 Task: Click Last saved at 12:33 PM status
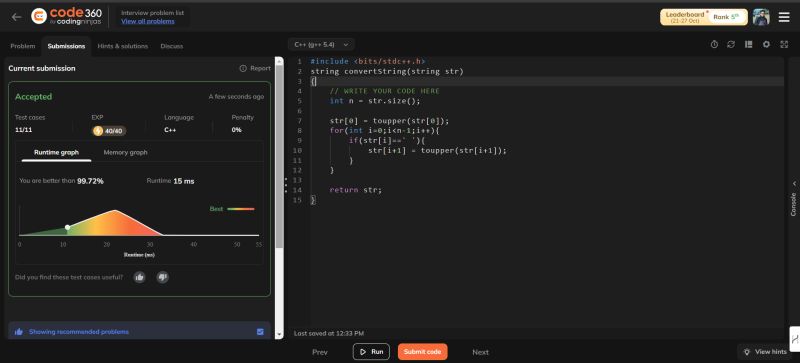click(x=329, y=333)
